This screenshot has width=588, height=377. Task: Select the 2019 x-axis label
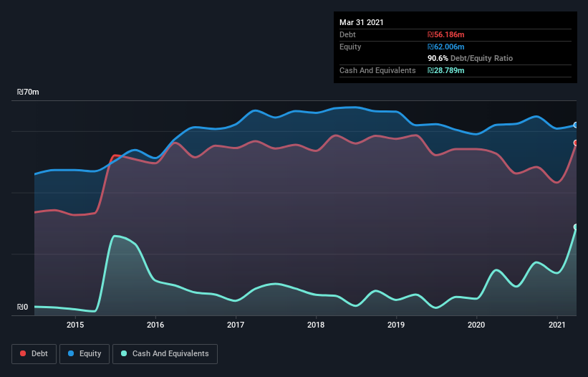(396, 325)
